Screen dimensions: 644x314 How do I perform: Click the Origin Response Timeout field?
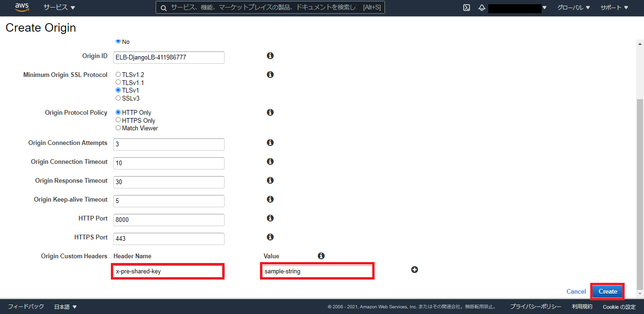[x=169, y=182]
